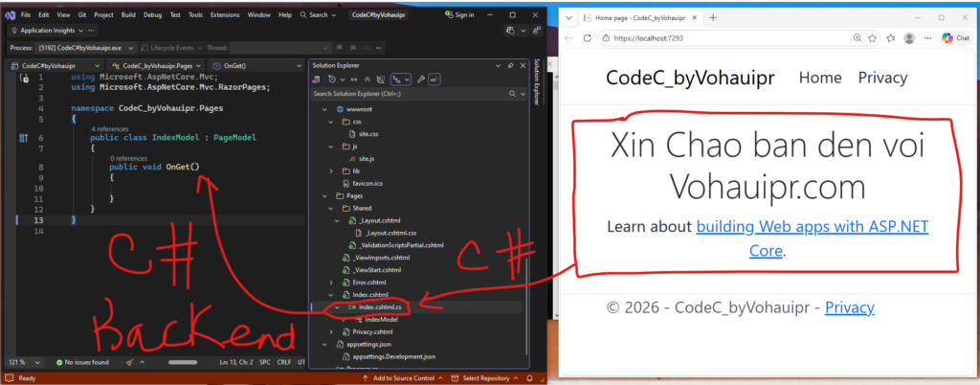Screen dimensions: 980x385
Task: Open the Debug menu
Action: (152, 15)
